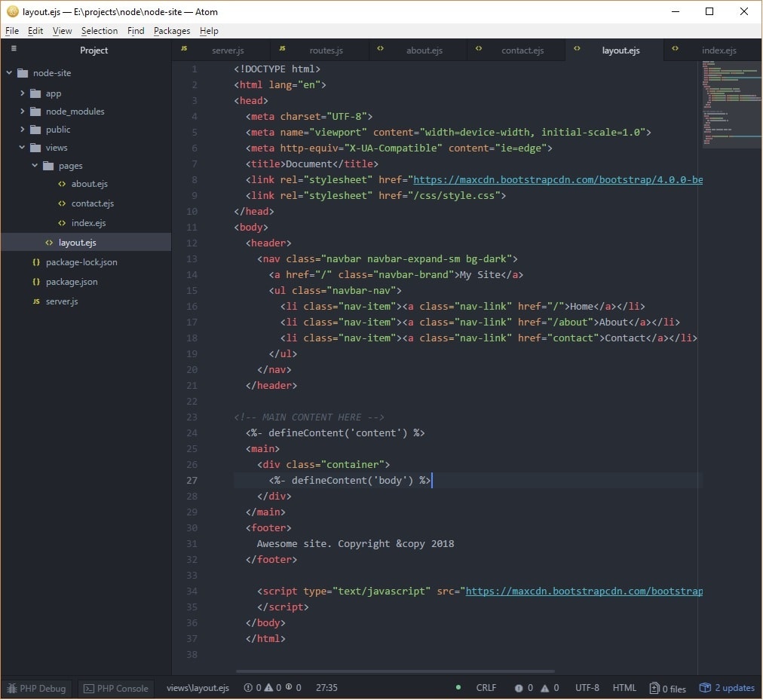Viewport: 763px width, 700px height.
Task: Click the code icon on the layout.ejs tab
Action: [x=577, y=49]
